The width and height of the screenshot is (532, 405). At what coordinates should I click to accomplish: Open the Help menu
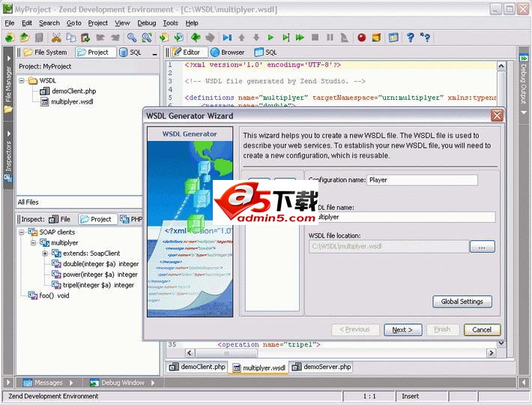pyautogui.click(x=192, y=23)
